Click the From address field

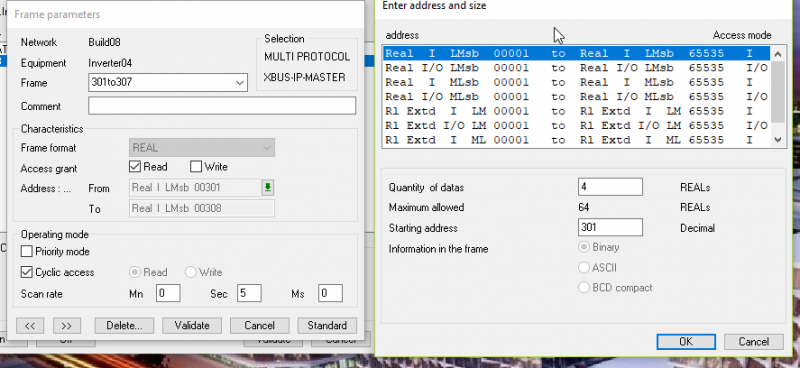tap(195, 188)
